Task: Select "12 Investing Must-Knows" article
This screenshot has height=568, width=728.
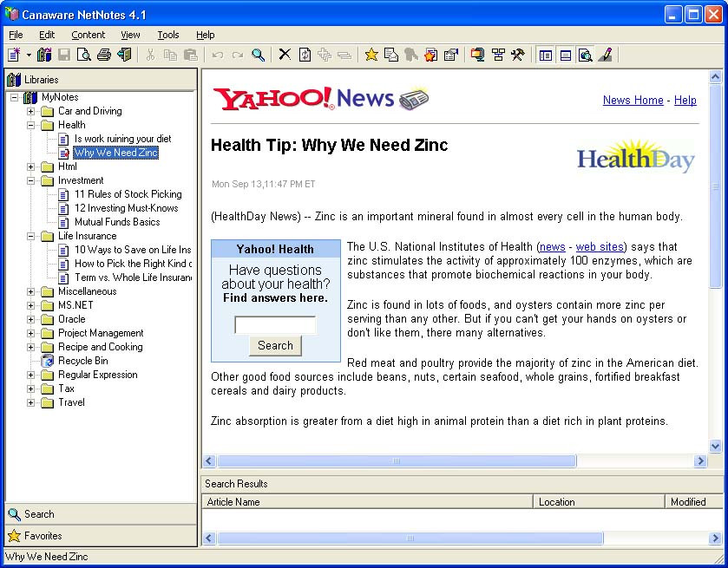Action: coord(127,208)
